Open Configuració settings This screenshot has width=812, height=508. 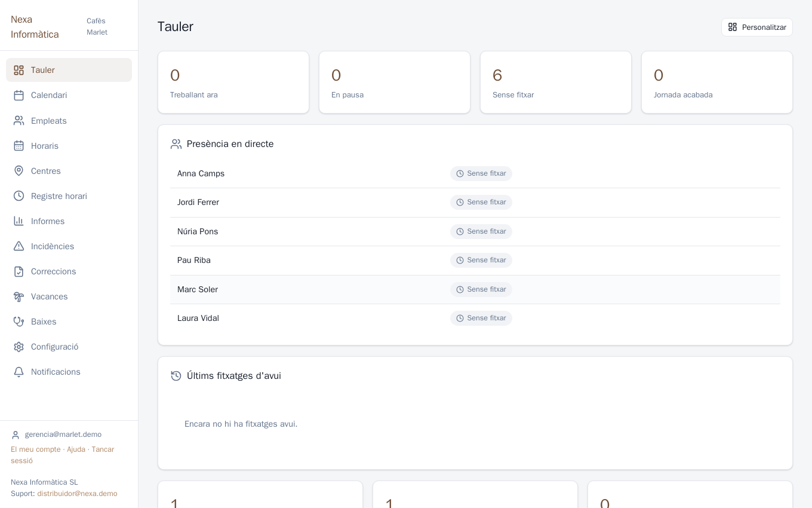pyautogui.click(x=69, y=347)
